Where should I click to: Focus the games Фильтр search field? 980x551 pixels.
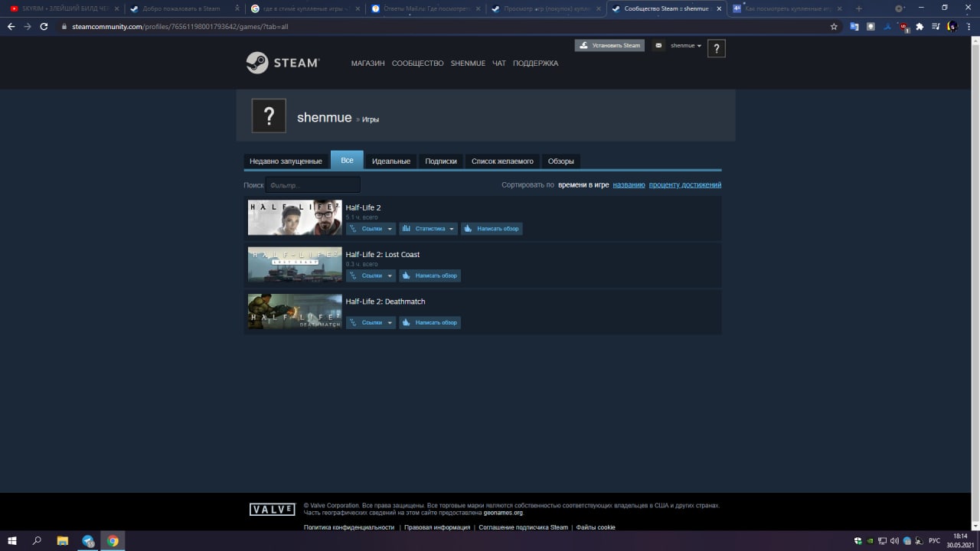point(312,185)
